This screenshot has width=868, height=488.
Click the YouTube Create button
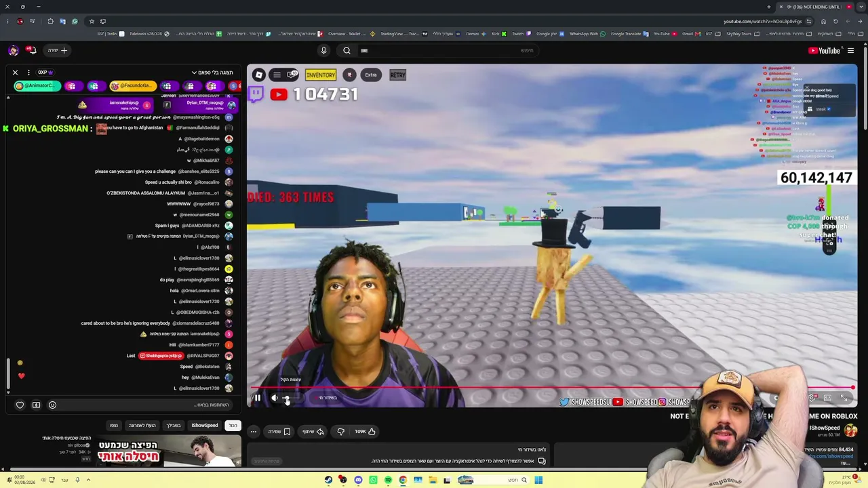(x=57, y=50)
